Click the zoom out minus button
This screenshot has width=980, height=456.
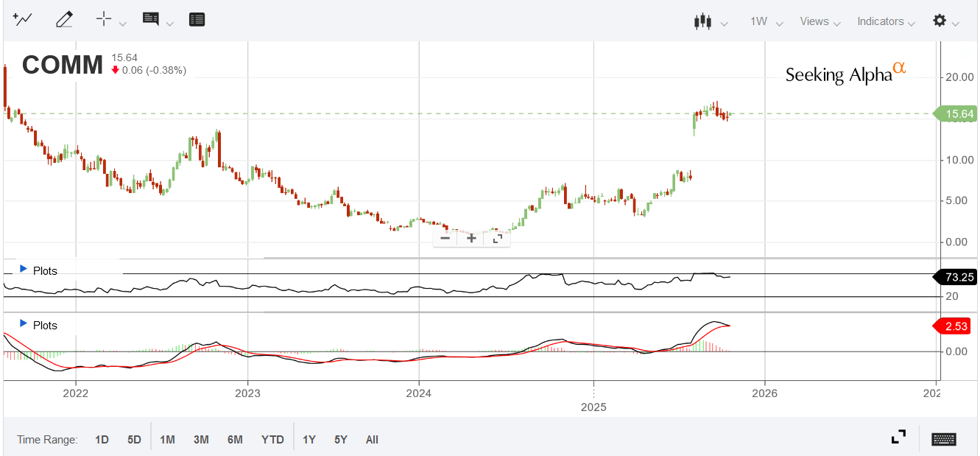pos(445,238)
